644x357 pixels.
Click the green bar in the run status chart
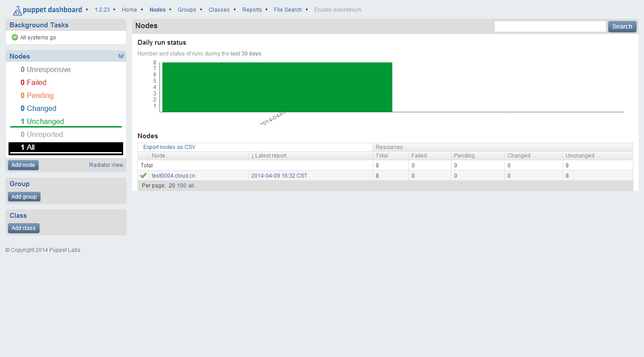pyautogui.click(x=277, y=87)
